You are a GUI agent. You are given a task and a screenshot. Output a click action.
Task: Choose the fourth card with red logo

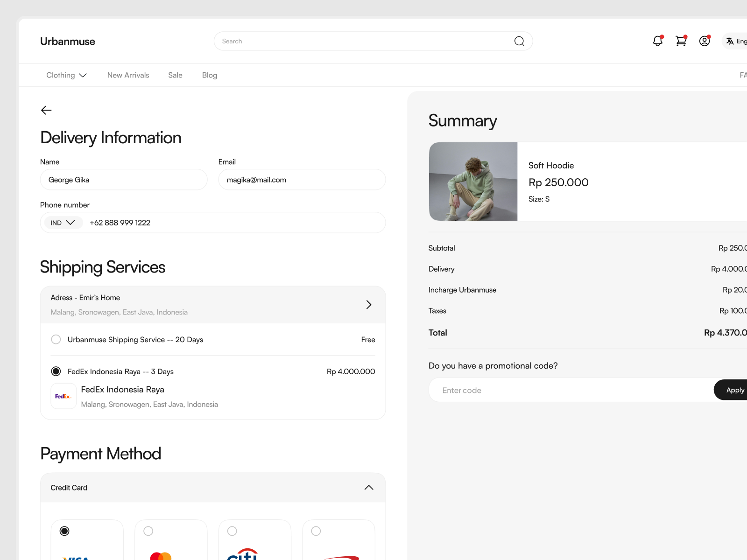tap(316, 531)
